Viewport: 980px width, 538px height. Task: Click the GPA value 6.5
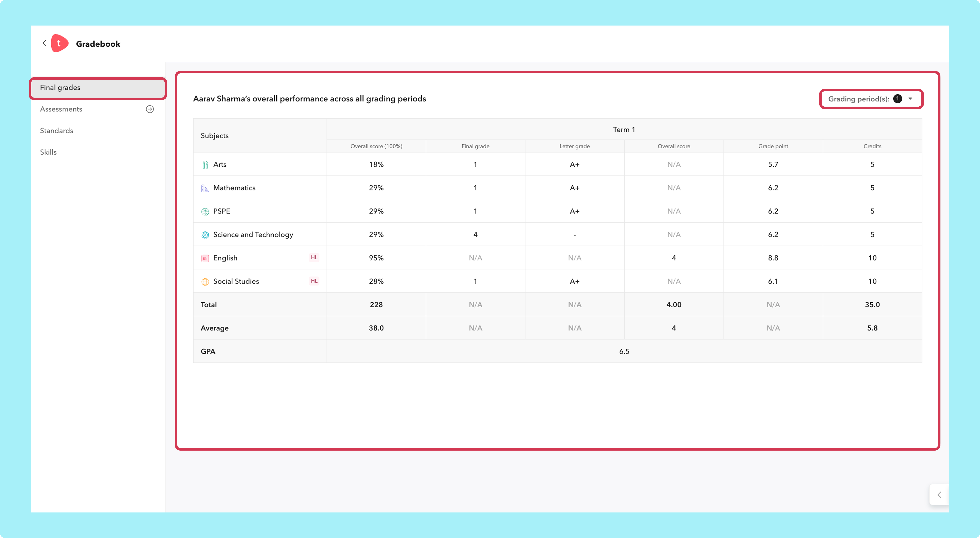point(624,351)
